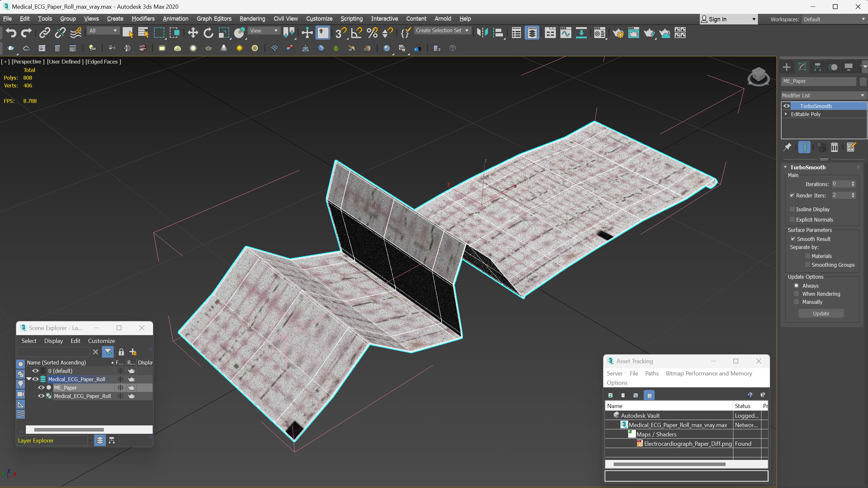This screenshot has width=868, height=488.
Task: Activate the Select Object tool
Action: (128, 33)
